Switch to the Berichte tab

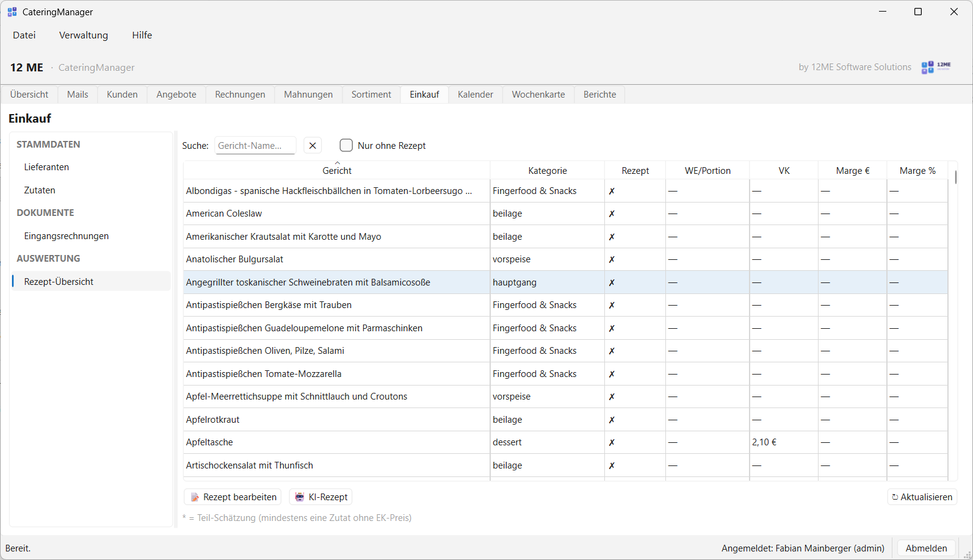[599, 95]
